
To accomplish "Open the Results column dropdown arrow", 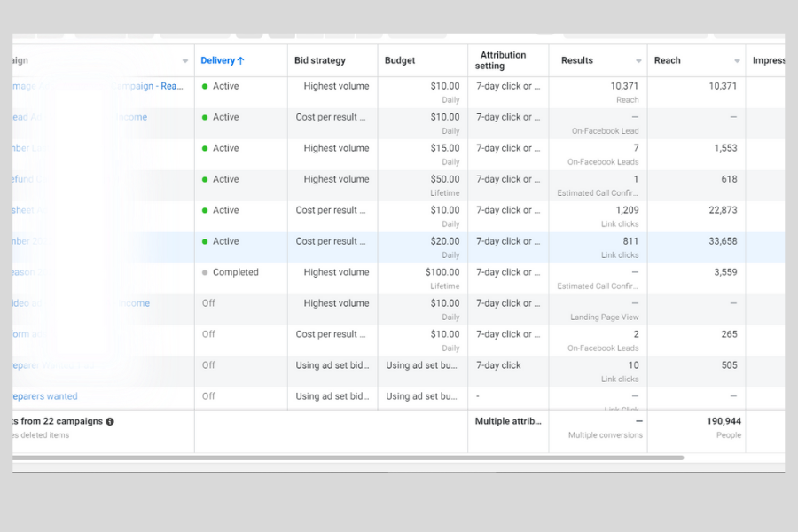I will (638, 61).
